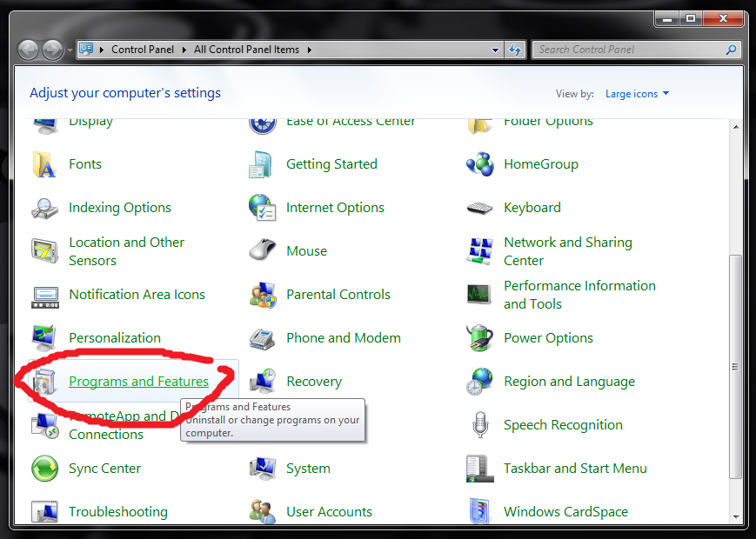Click the Region and Language globe icon
Viewport: 756px width, 539px height.
point(479,382)
